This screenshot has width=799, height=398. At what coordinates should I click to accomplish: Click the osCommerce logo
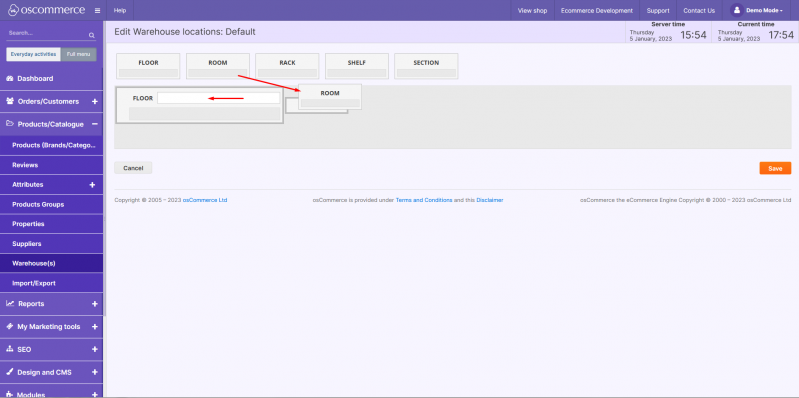(47, 10)
